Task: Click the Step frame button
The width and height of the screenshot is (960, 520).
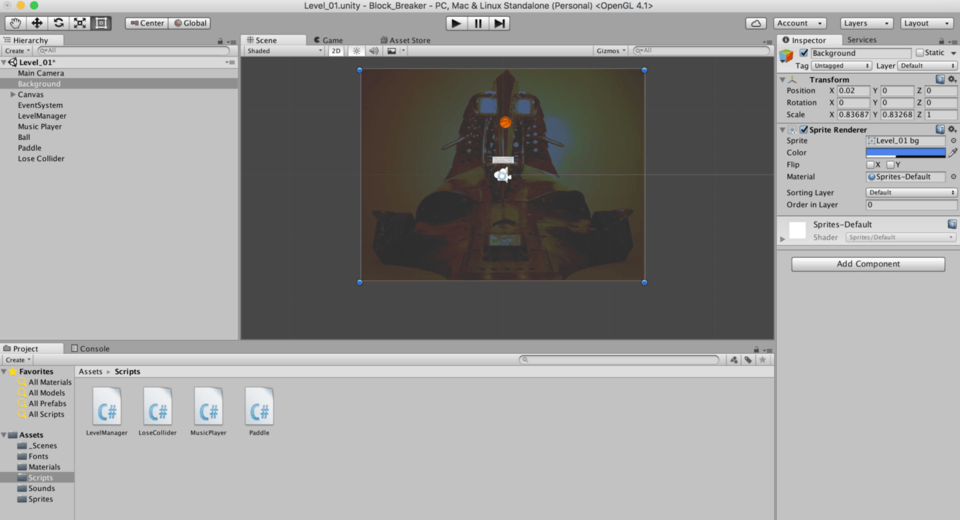Action: tap(500, 23)
